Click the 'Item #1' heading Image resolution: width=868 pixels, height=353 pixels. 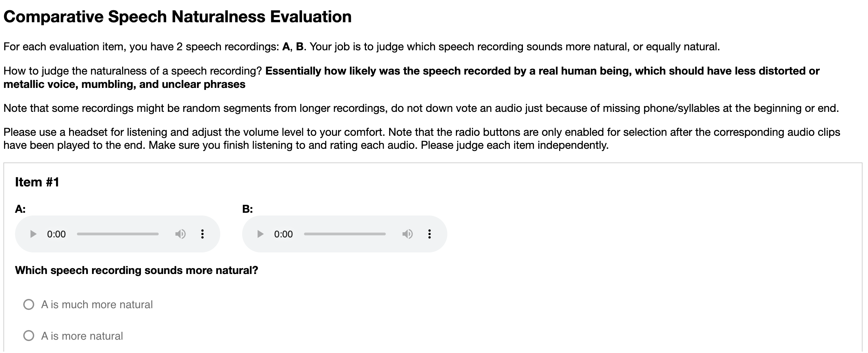37,182
